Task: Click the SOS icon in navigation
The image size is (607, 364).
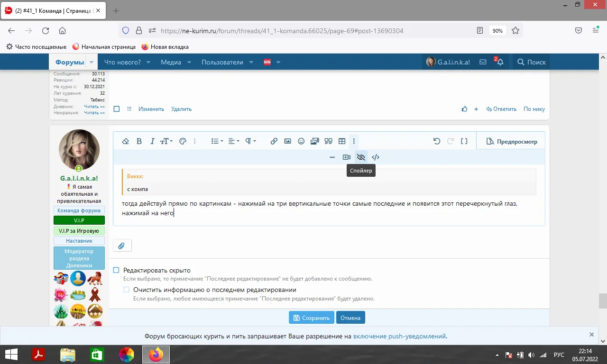Action: click(267, 62)
